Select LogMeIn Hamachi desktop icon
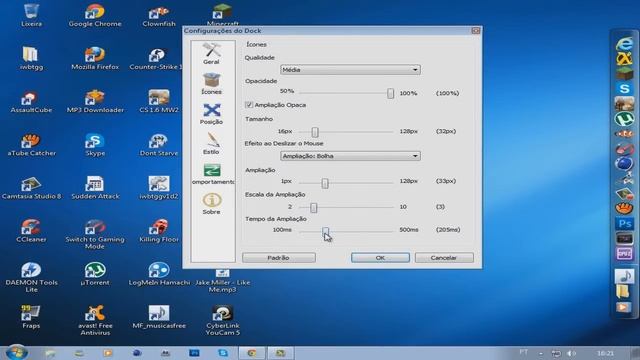The height and width of the screenshot is (360, 640). pyautogui.click(x=159, y=274)
